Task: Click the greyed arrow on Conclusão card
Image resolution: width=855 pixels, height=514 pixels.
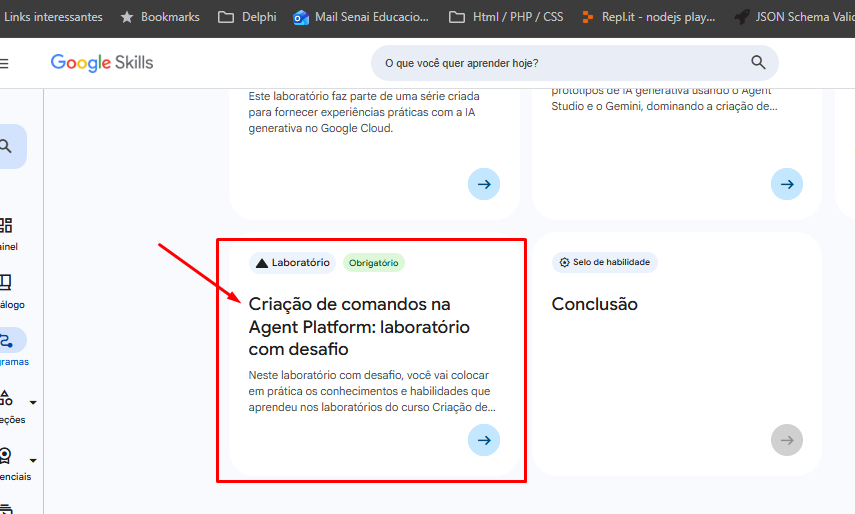Action: [x=786, y=440]
